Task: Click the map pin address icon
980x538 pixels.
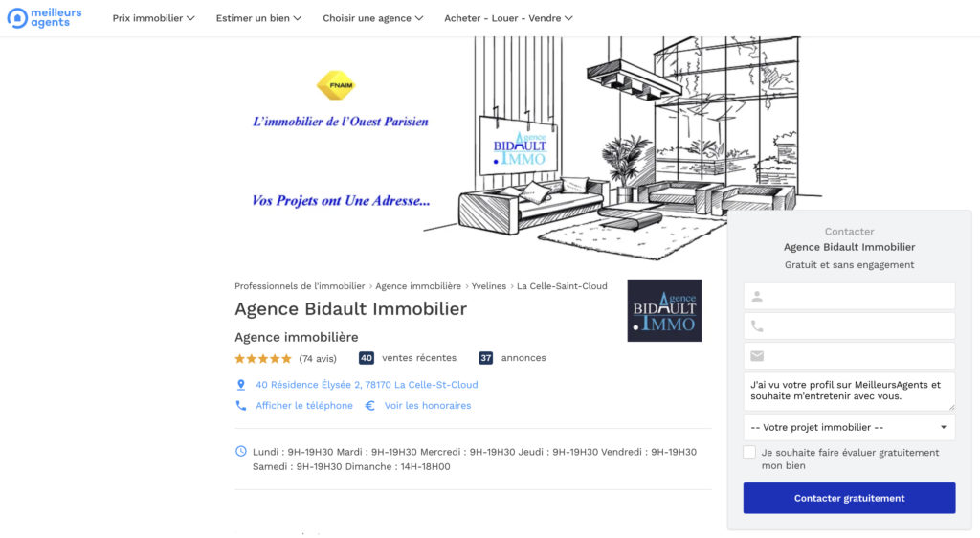Action: tap(240, 385)
